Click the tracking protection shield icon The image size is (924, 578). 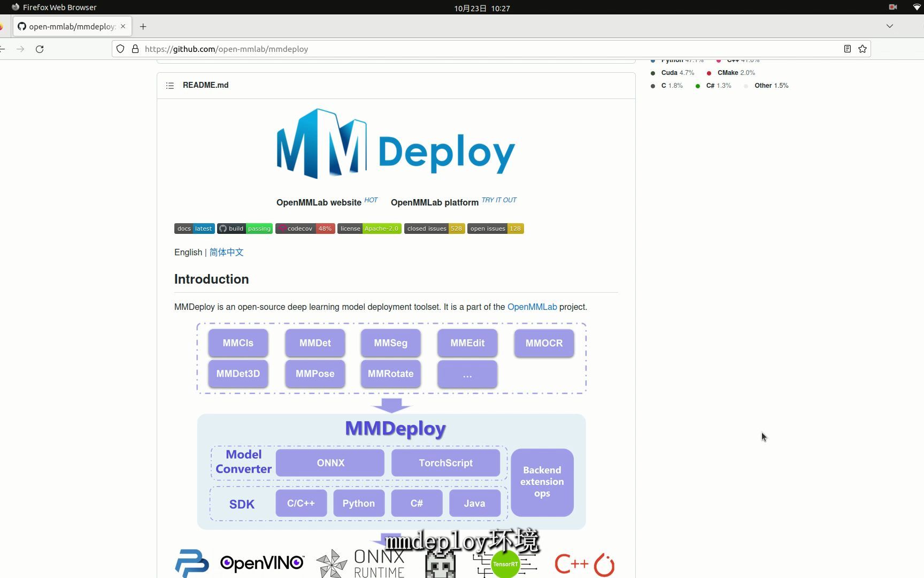point(120,49)
